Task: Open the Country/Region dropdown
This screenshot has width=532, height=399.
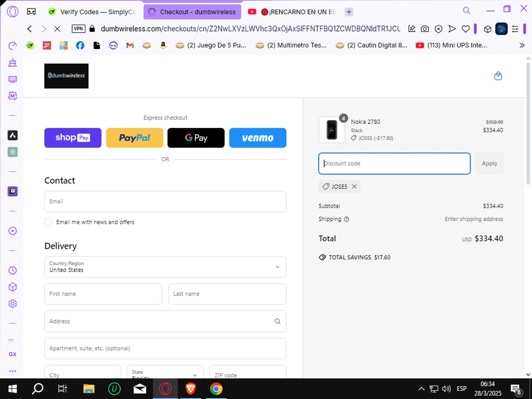Action: (165, 267)
